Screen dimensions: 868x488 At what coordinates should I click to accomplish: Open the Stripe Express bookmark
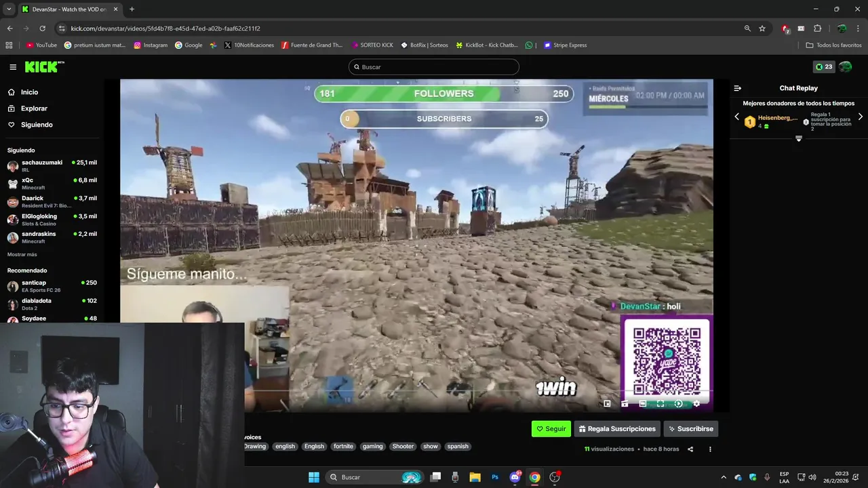566,45
